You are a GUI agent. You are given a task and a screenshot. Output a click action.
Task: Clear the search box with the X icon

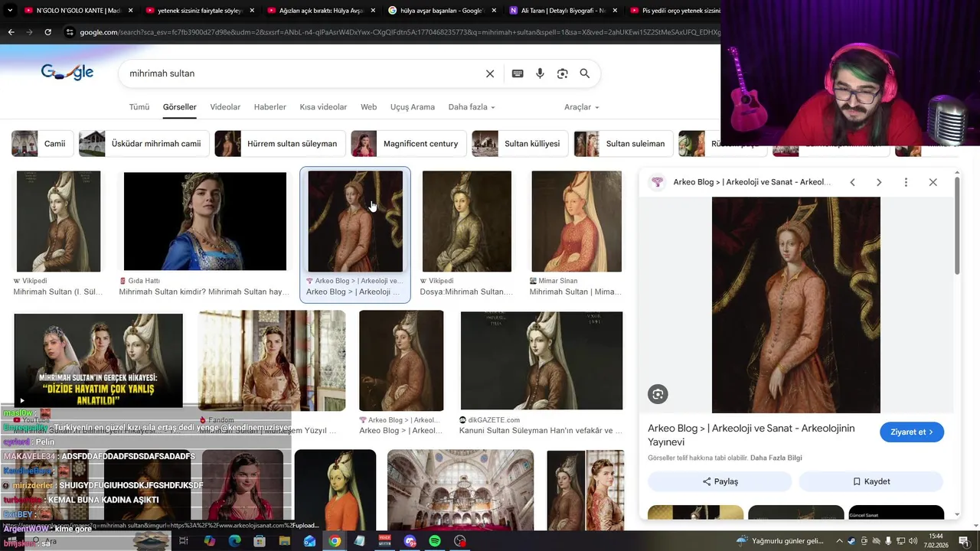[490, 73]
